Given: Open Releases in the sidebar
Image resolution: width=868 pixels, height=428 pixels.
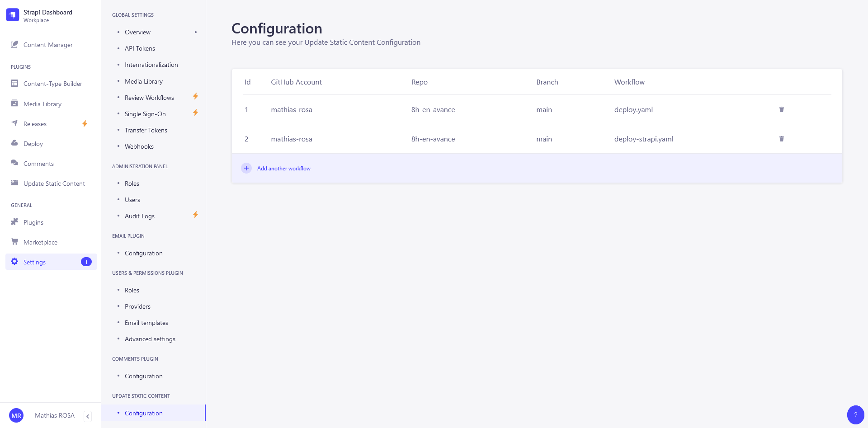Looking at the screenshot, I should pos(35,124).
